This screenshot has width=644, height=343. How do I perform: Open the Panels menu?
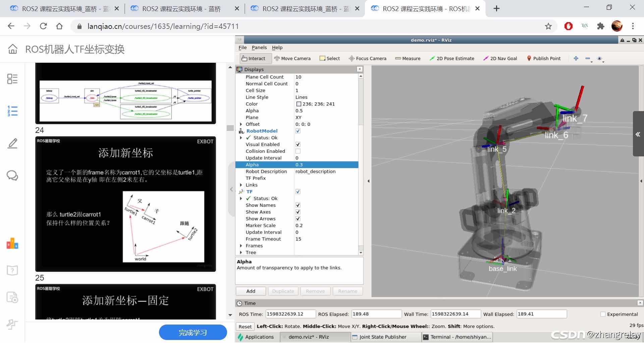point(259,48)
